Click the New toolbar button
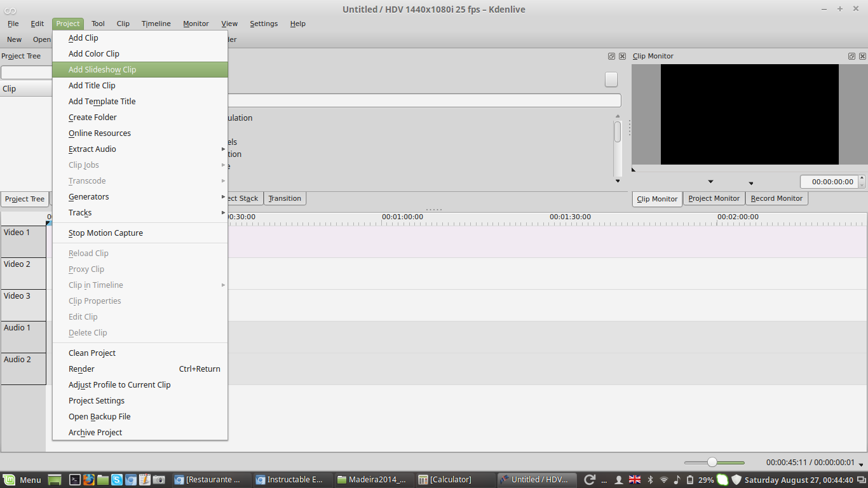 click(14, 39)
